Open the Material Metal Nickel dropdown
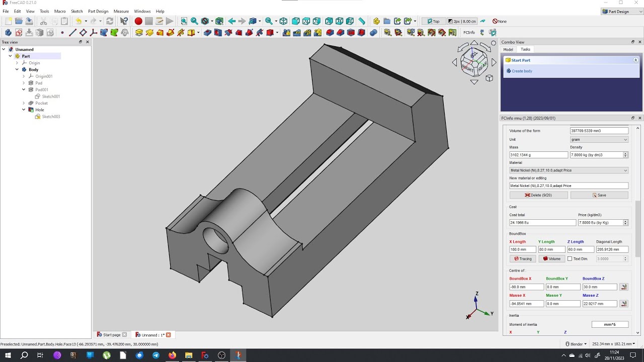Image resolution: width=644 pixels, height=362 pixels. [x=569, y=170]
